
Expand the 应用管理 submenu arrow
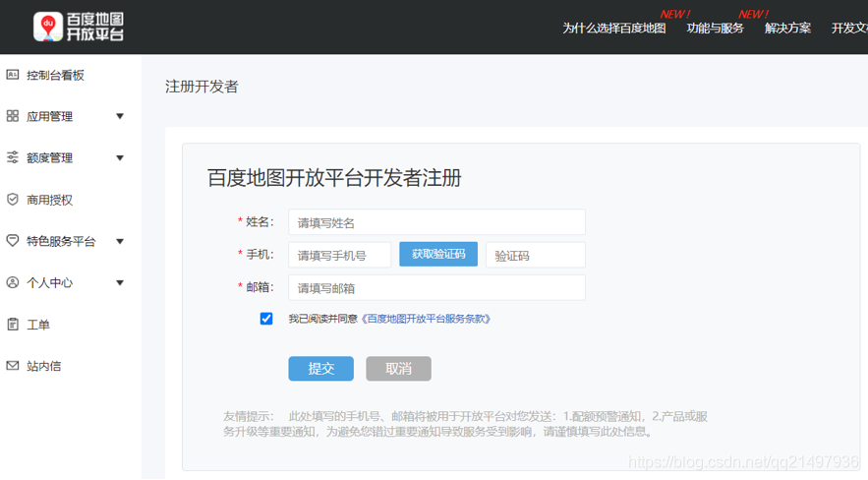pyautogui.click(x=120, y=116)
